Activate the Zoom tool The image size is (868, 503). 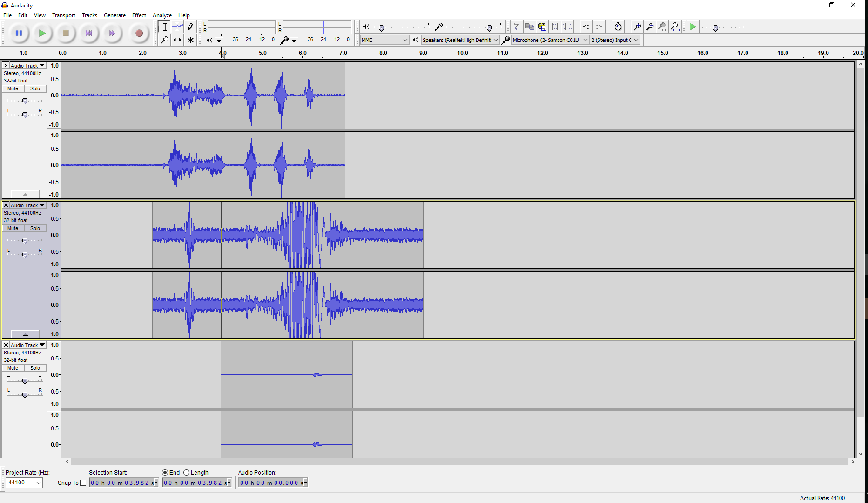pos(164,40)
